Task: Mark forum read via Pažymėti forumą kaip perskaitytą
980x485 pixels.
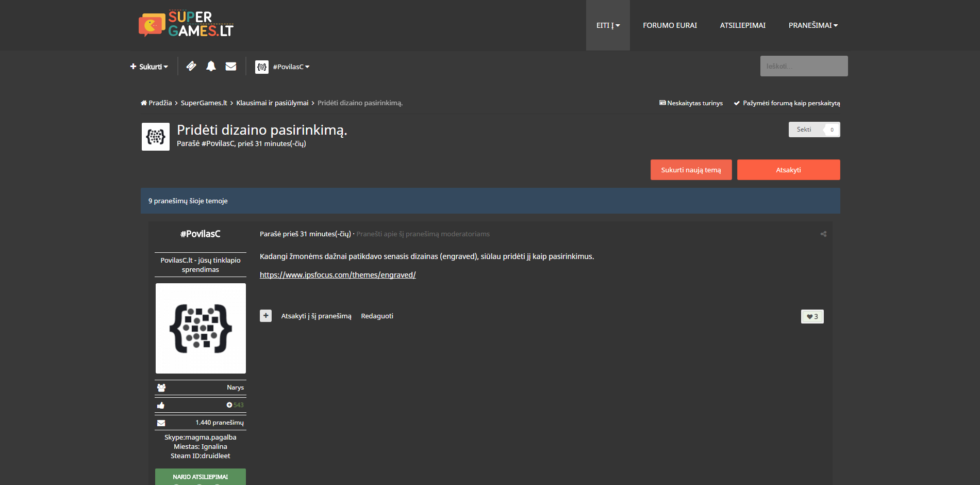Action: [787, 103]
